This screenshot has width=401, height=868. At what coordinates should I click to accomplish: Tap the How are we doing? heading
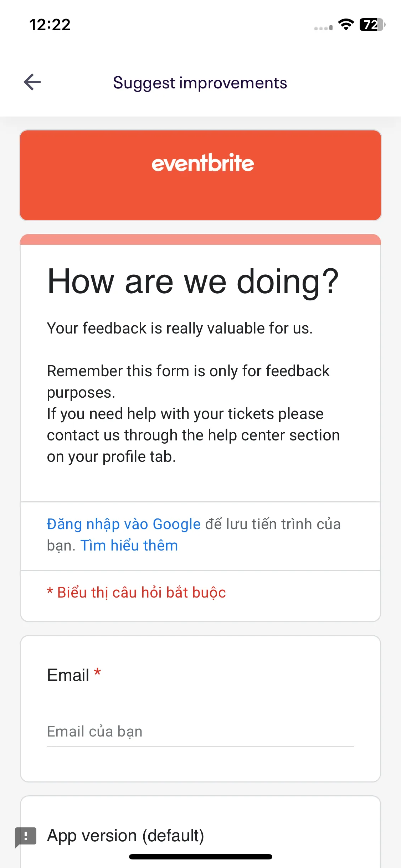(193, 281)
